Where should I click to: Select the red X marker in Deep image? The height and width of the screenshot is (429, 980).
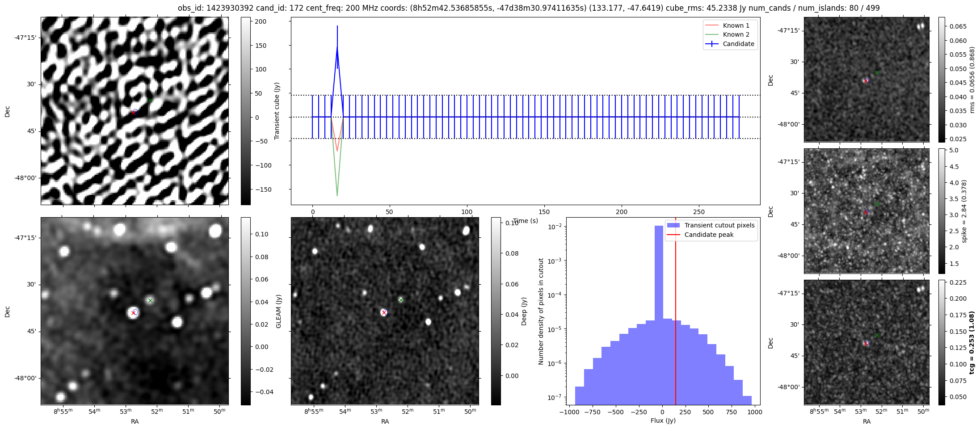coord(384,313)
